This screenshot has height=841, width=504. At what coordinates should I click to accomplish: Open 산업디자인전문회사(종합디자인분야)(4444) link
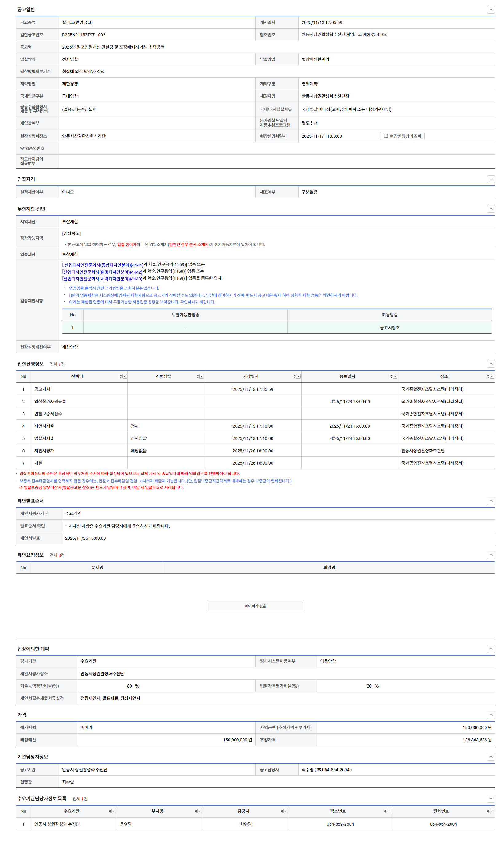(x=104, y=265)
